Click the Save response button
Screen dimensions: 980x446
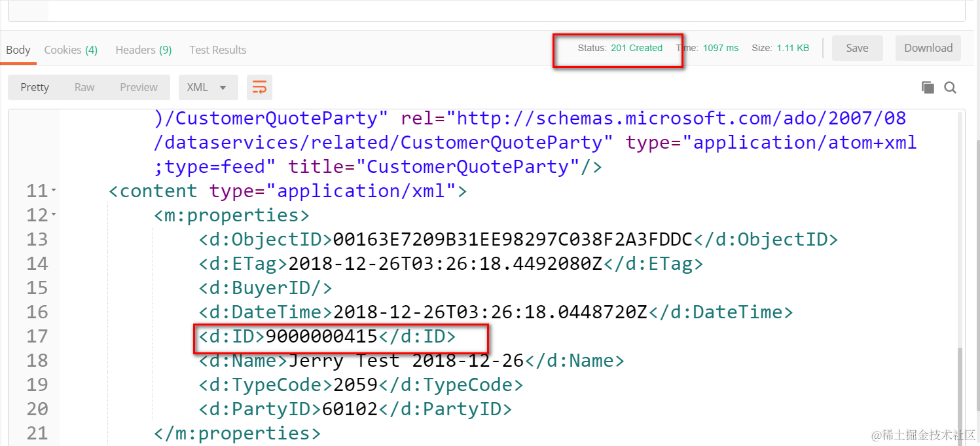click(857, 48)
